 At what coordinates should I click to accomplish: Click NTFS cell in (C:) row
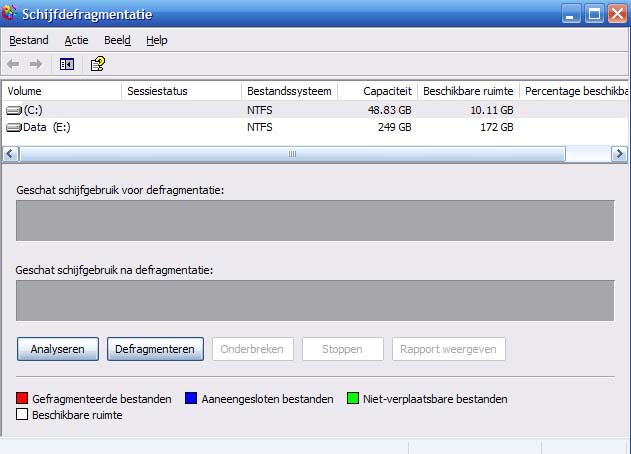click(260, 110)
